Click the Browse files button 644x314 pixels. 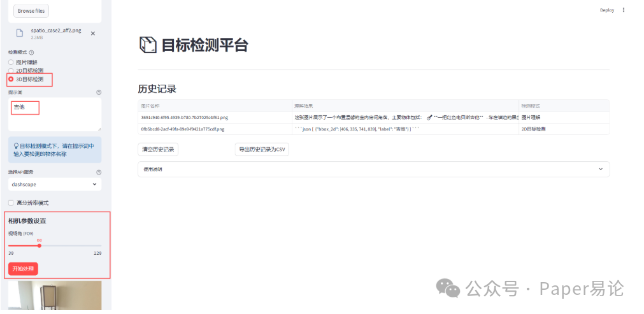[x=31, y=11]
